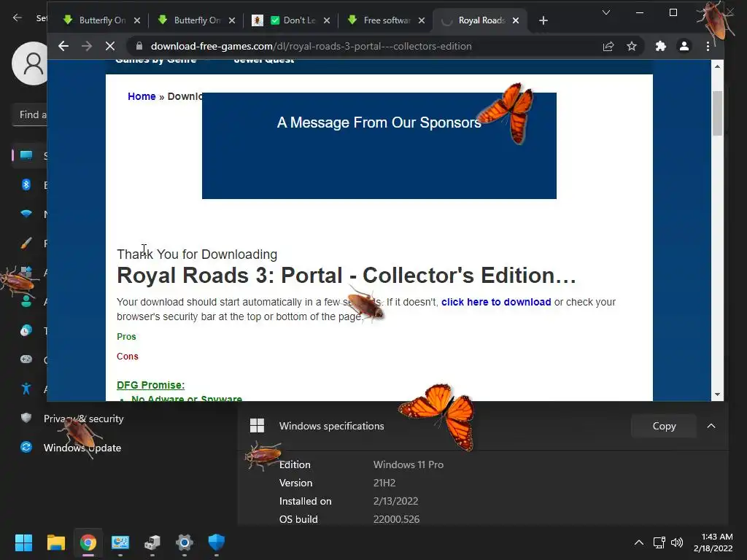
Task: Click the 22000.526 OS build value
Action: pyautogui.click(x=396, y=519)
